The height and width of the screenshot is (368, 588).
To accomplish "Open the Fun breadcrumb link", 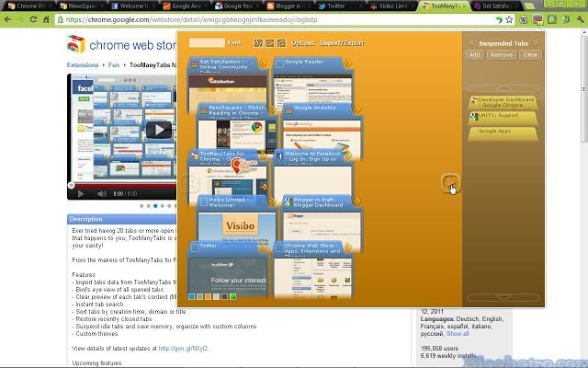I will coord(114,65).
